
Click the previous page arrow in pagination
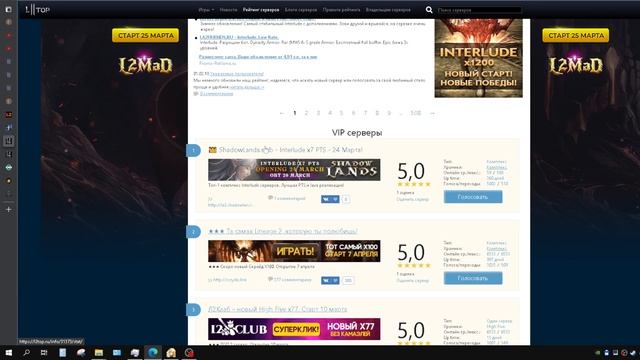coord(282,113)
